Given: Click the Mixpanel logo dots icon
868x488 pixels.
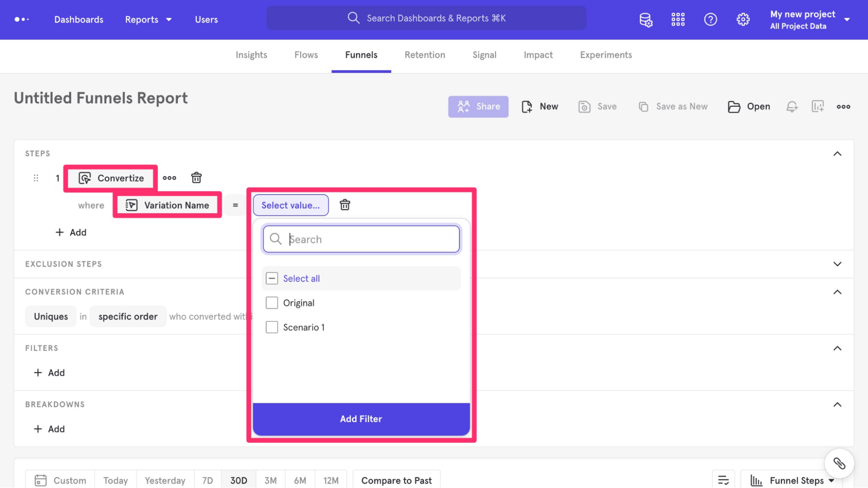Looking at the screenshot, I should pyautogui.click(x=22, y=19).
